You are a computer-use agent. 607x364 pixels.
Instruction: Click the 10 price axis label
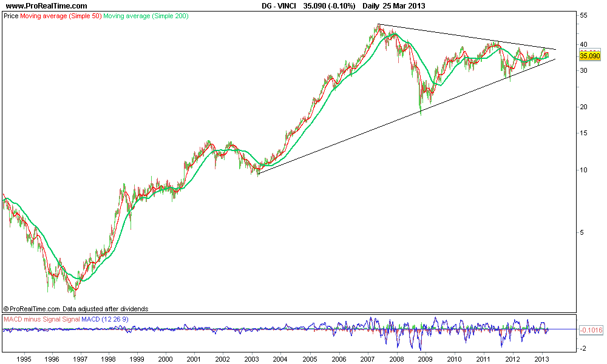coord(583,170)
